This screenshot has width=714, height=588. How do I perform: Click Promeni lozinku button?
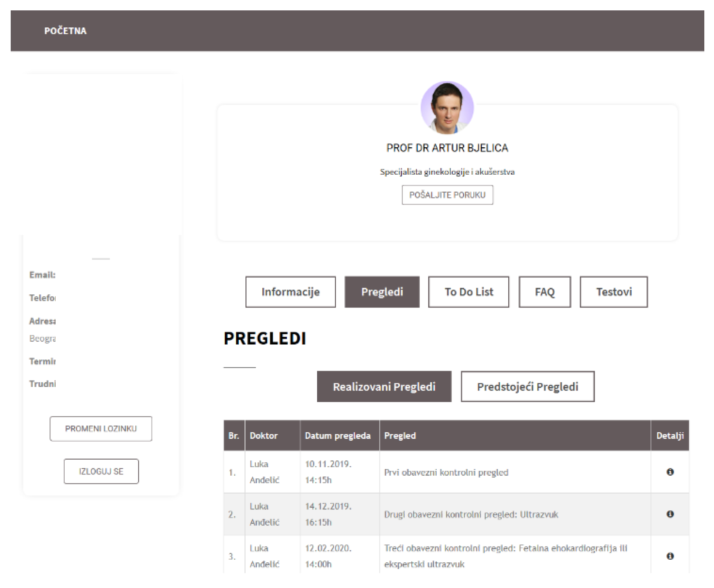[x=101, y=429]
